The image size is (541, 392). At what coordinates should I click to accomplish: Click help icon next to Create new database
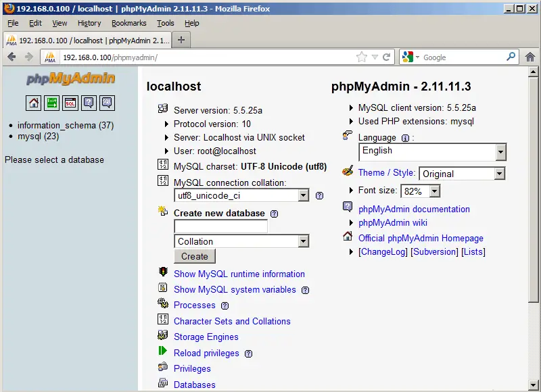pyautogui.click(x=275, y=214)
